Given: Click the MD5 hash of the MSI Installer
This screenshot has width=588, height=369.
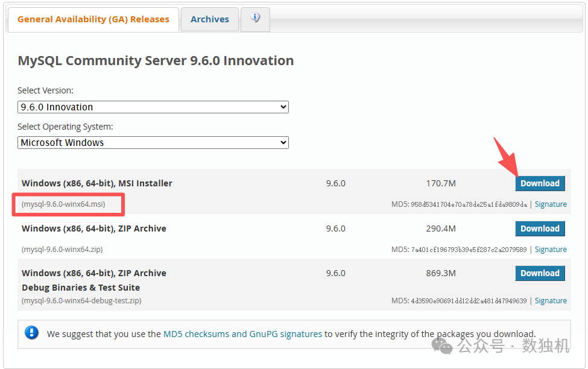Looking at the screenshot, I should point(469,204).
